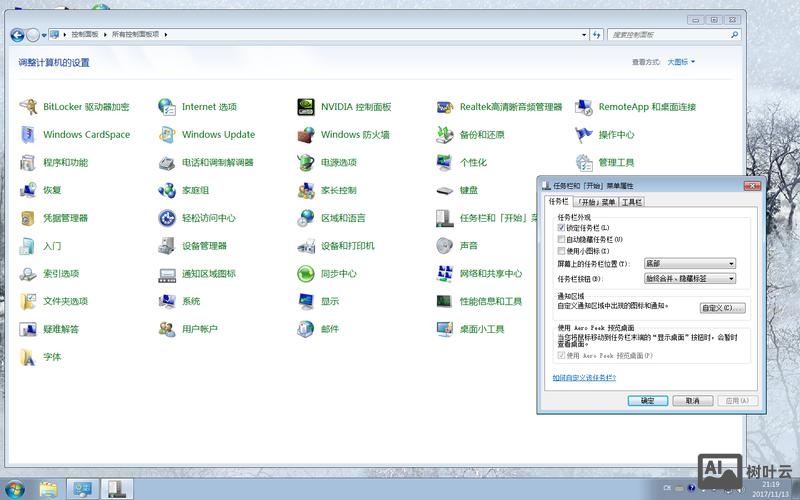
Task: Open 邮件 icon
Action: click(306, 329)
